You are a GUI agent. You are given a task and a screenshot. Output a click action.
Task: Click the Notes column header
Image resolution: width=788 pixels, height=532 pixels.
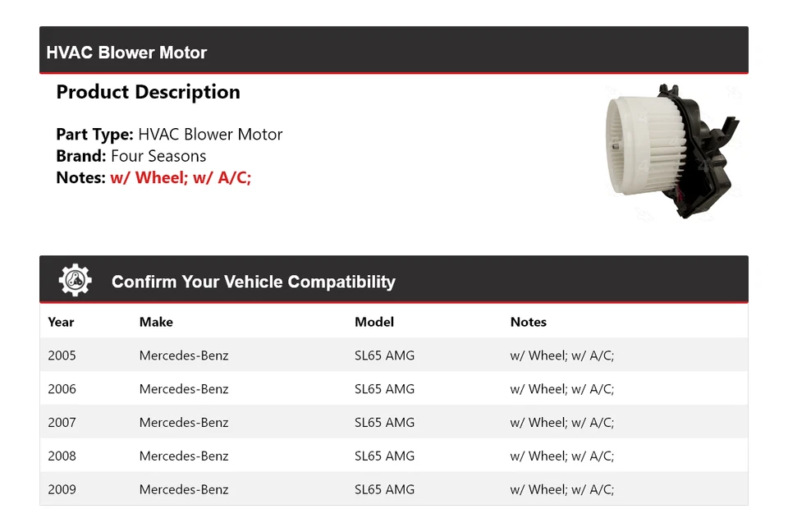point(528,322)
